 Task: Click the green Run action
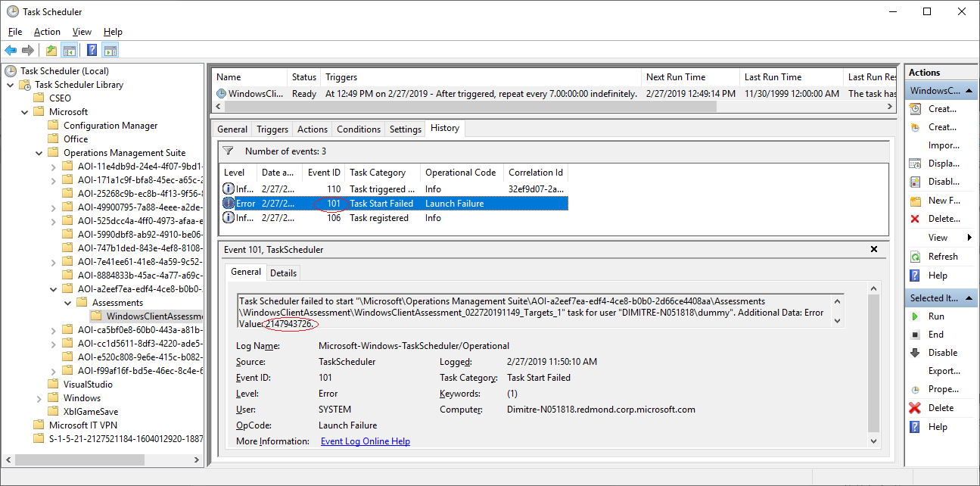coord(936,316)
